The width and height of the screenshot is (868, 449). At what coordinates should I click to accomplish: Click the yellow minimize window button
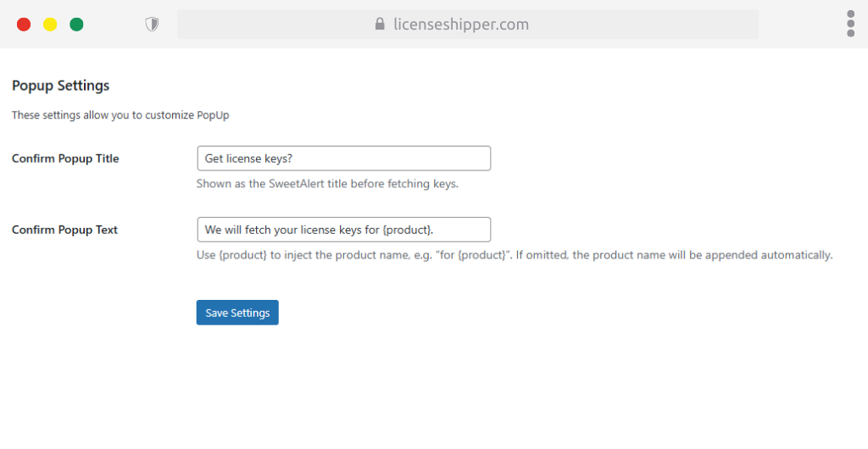50,25
